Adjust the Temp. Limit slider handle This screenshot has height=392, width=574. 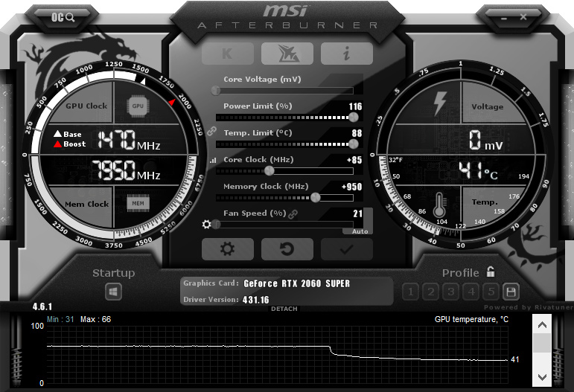(353, 144)
